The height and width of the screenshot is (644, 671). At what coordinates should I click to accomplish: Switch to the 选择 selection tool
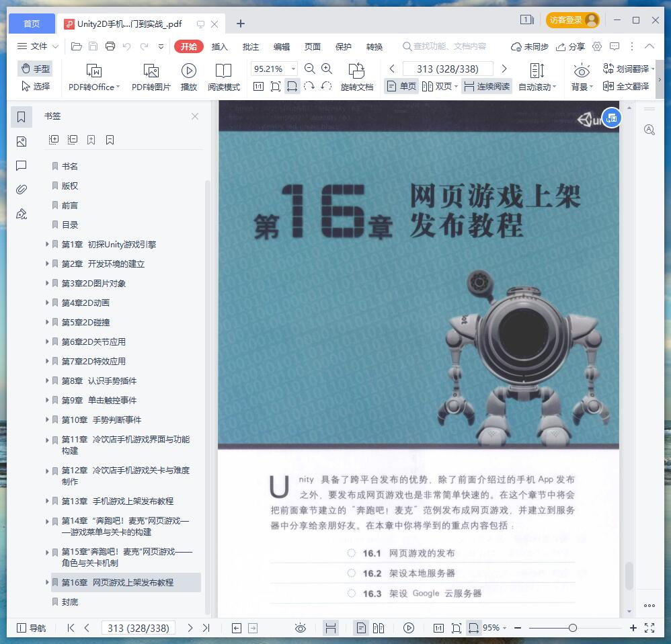(x=35, y=87)
